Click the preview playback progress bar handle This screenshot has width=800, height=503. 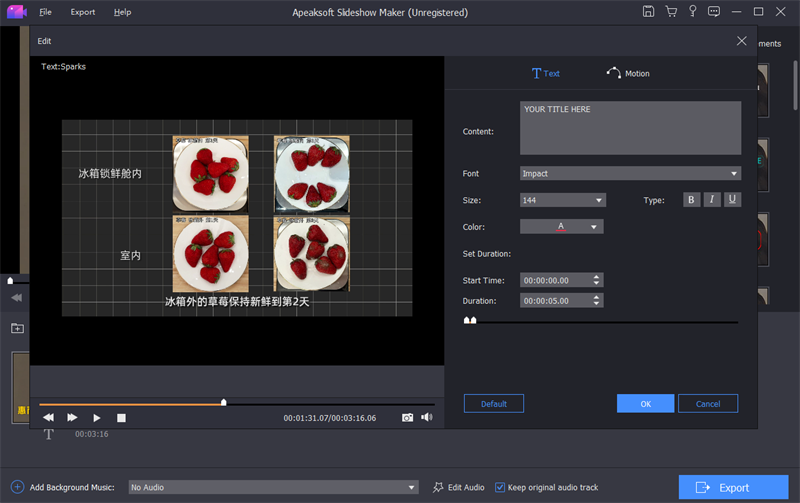pos(223,403)
